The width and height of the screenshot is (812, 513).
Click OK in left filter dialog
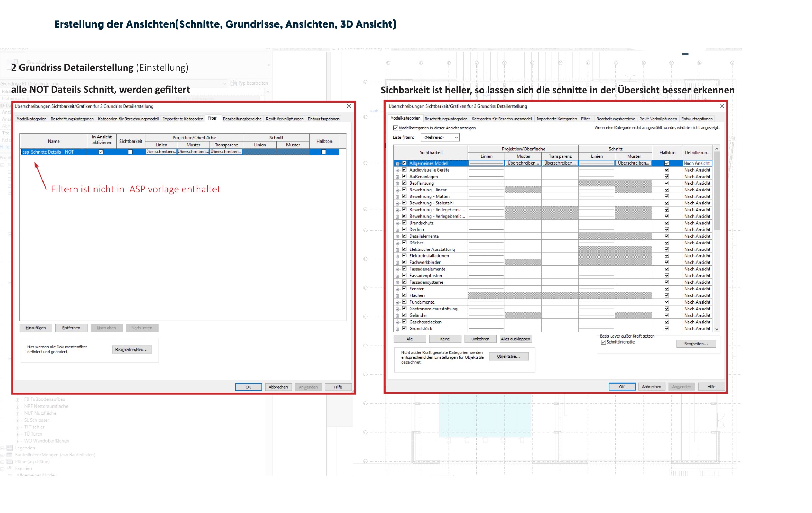(x=249, y=387)
